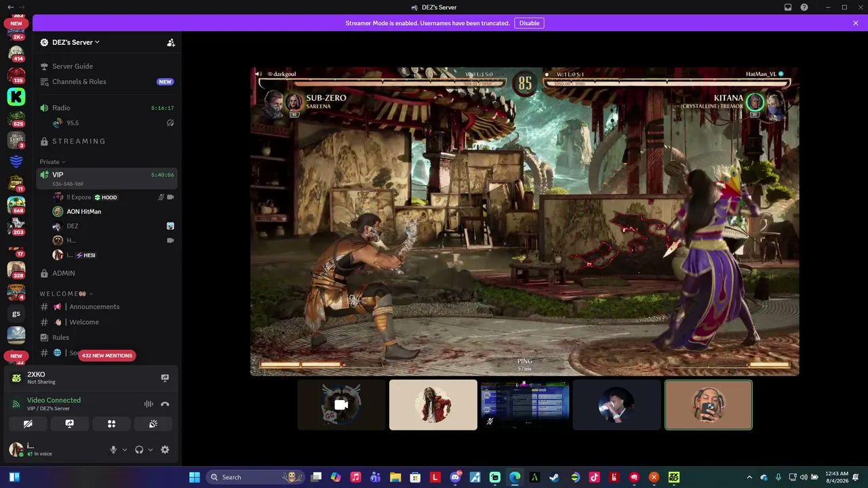Disable Streamer Mode

pos(529,23)
